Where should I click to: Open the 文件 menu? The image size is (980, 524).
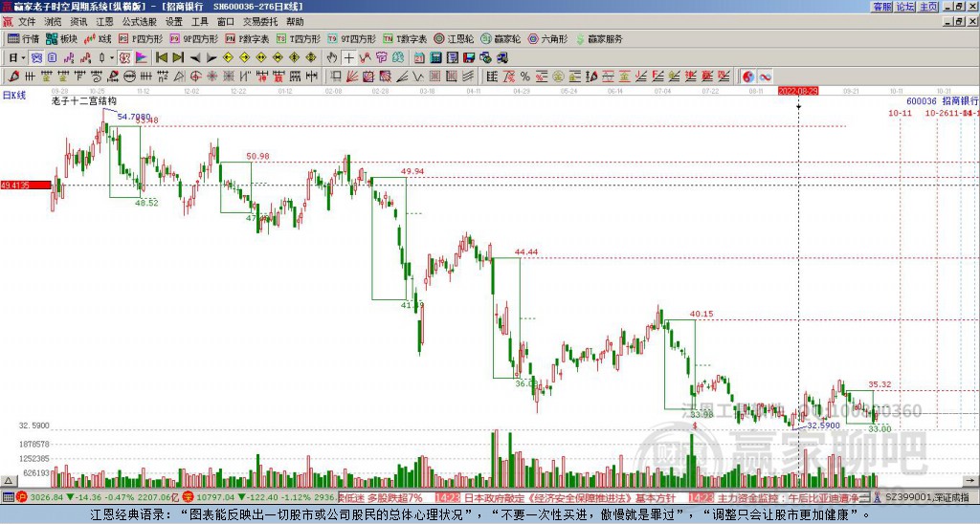[x=27, y=22]
